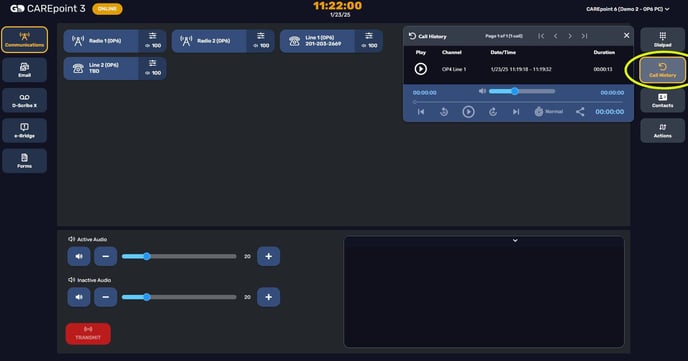688x361 pixels.
Task: Mute the Inactive Audio speaker
Action: coord(79,297)
